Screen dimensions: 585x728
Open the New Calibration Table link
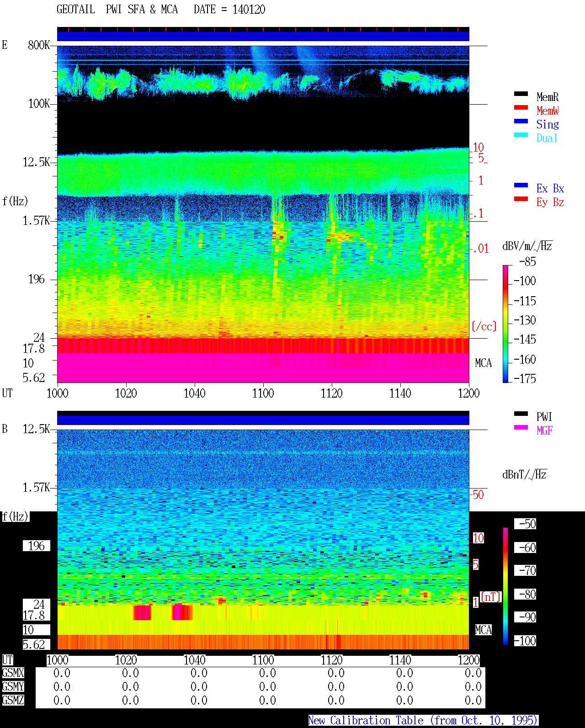[x=423, y=720]
